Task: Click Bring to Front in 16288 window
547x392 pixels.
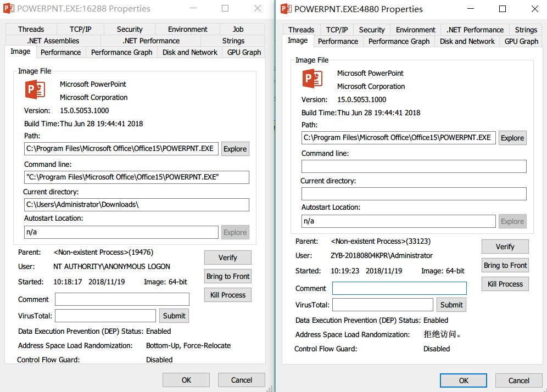Action: [x=228, y=276]
